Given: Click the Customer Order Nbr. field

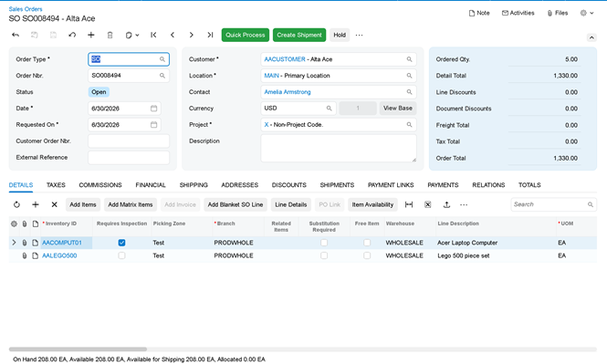Looking at the screenshot, I should pyautogui.click(x=129, y=140).
